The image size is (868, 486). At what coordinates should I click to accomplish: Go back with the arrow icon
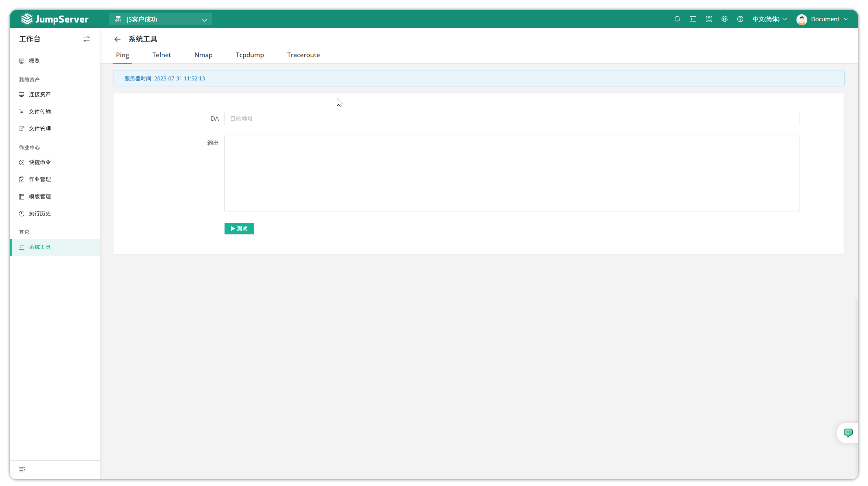[117, 39]
